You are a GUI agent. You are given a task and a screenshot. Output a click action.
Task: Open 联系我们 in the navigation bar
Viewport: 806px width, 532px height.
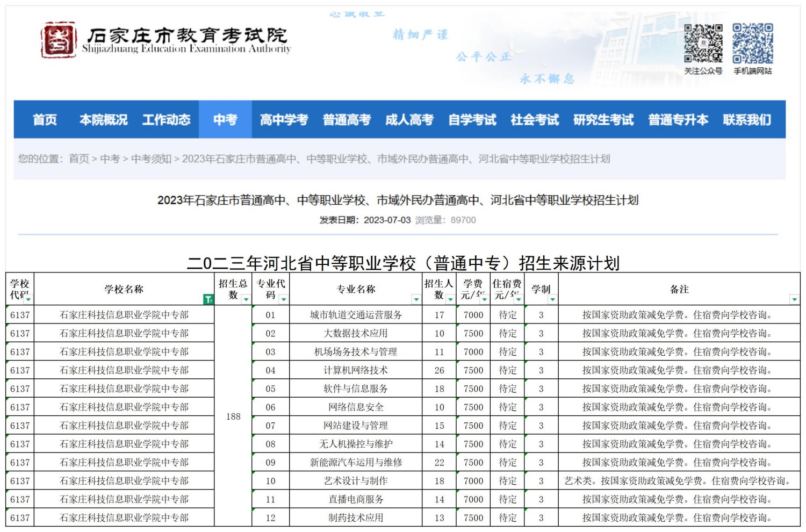(746, 119)
